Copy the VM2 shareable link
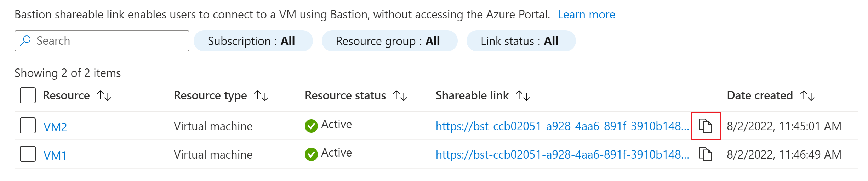Screen dimensions: 868x181 point(706,126)
